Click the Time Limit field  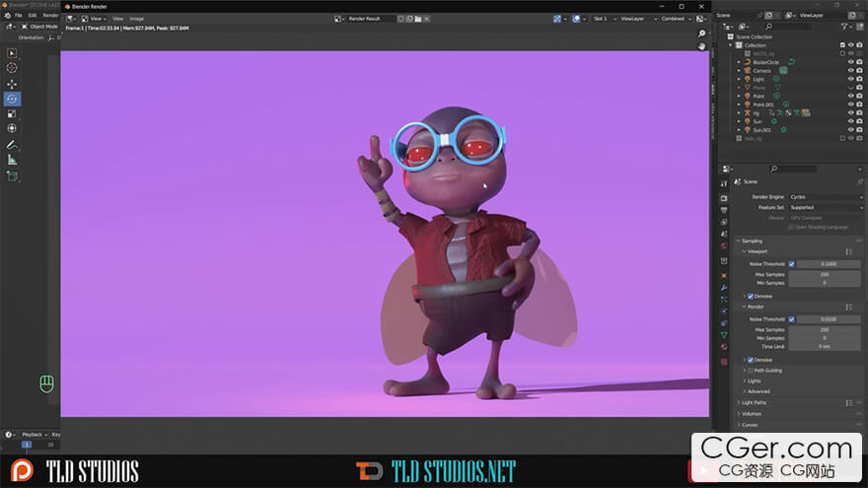pos(825,346)
